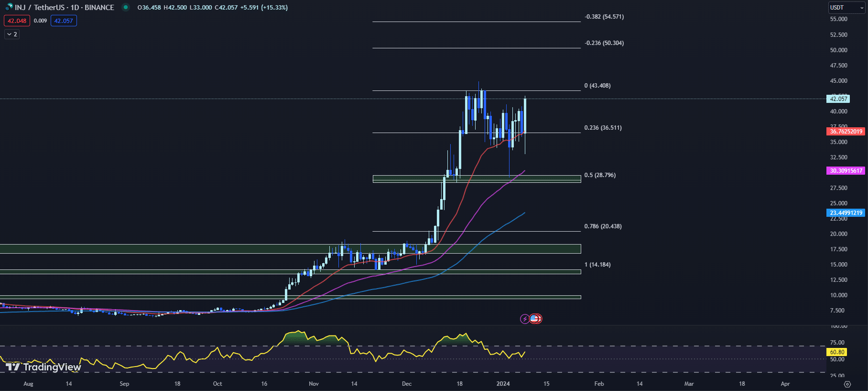Screen dimensions: 868x391
Task: Click the 75.00 RSI scale label
Action: tap(837, 343)
